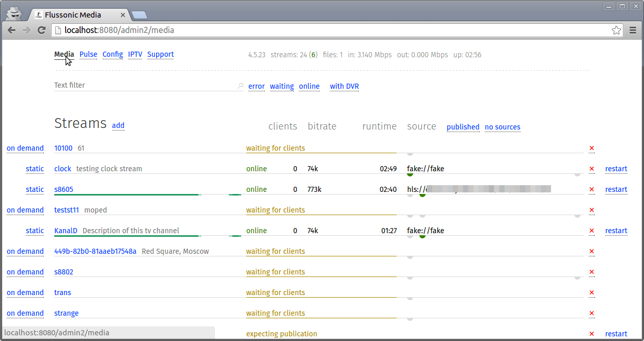Switch s8605 stream from static mode
The height and width of the screenshot is (341, 644).
[x=35, y=189]
